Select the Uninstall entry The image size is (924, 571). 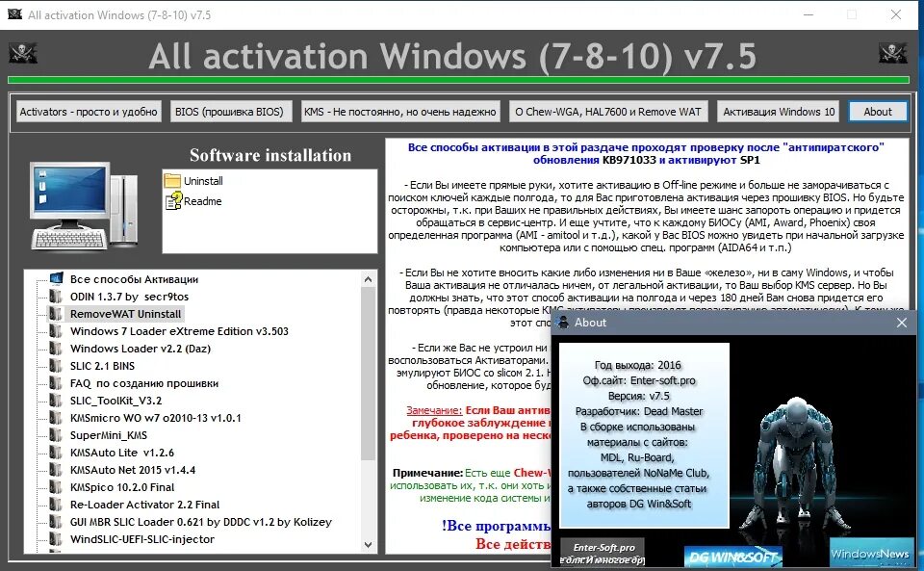click(203, 181)
